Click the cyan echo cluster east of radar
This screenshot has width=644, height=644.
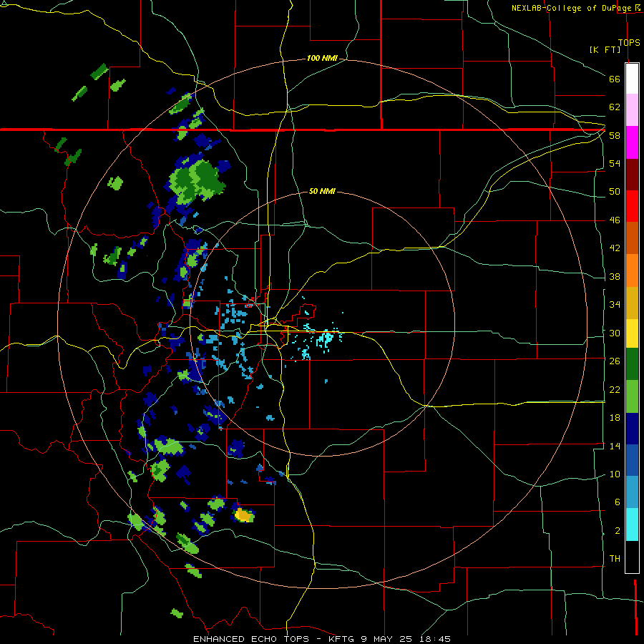tap(326, 339)
